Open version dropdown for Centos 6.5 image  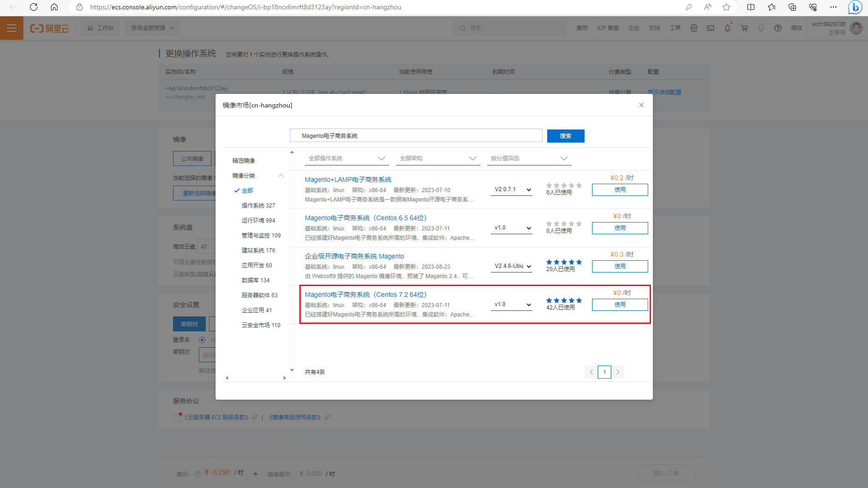(x=512, y=228)
